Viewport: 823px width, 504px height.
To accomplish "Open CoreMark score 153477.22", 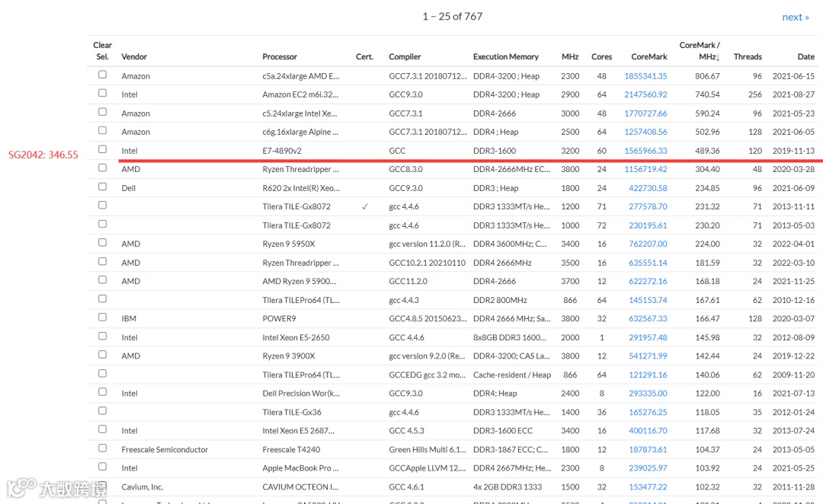I will (x=648, y=486).
